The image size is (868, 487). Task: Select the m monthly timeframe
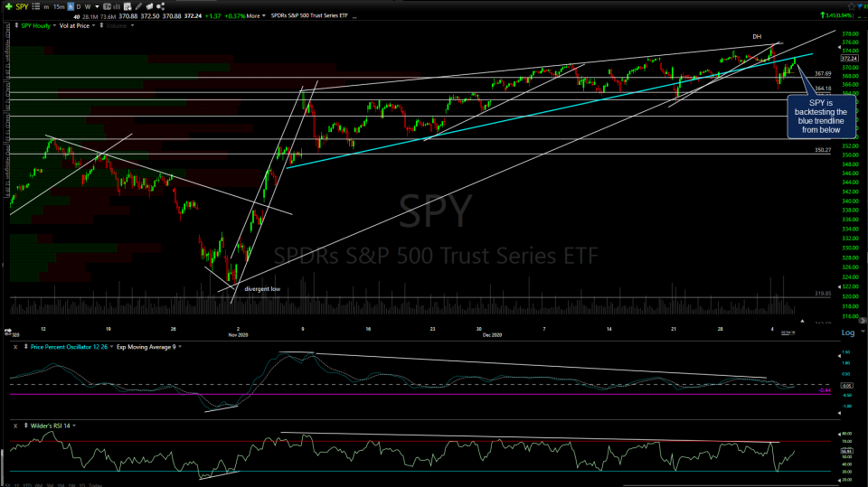(x=46, y=6)
